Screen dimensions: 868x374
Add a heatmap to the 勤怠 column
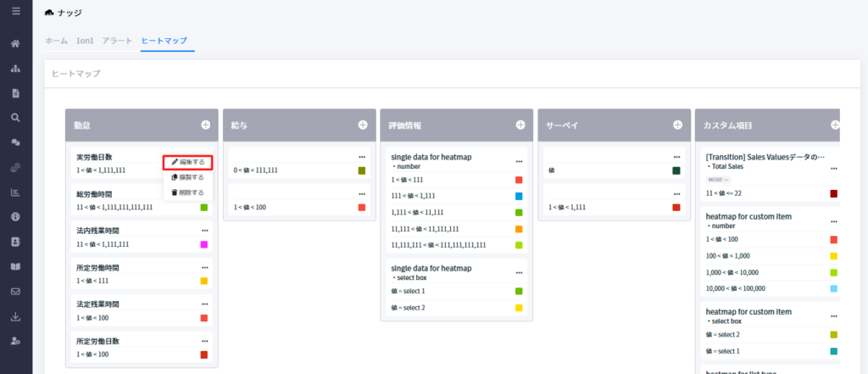point(205,126)
